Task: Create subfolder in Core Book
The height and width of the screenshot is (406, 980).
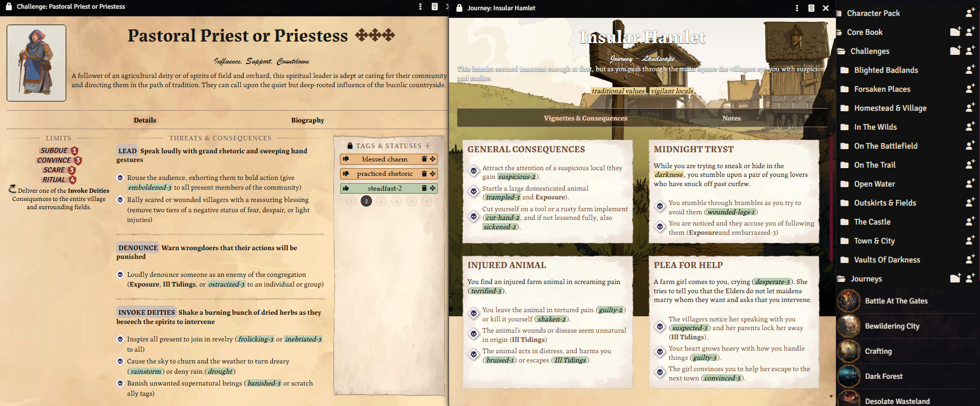Action: (x=955, y=32)
